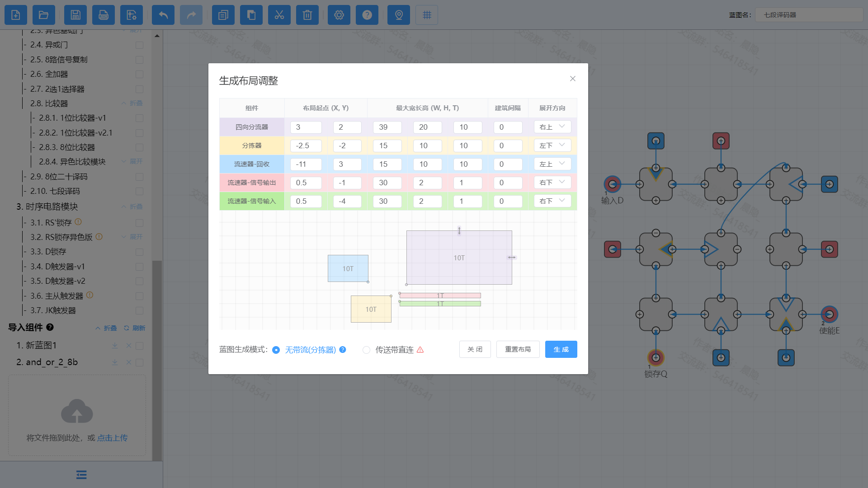The width and height of the screenshot is (868, 488).
Task: Click the copy icon in toolbar
Action: click(x=223, y=15)
